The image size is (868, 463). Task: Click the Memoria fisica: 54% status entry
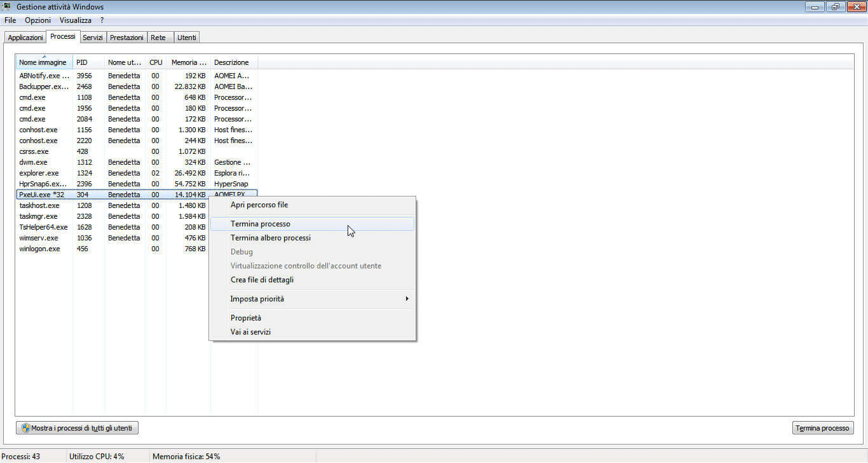[186, 457]
